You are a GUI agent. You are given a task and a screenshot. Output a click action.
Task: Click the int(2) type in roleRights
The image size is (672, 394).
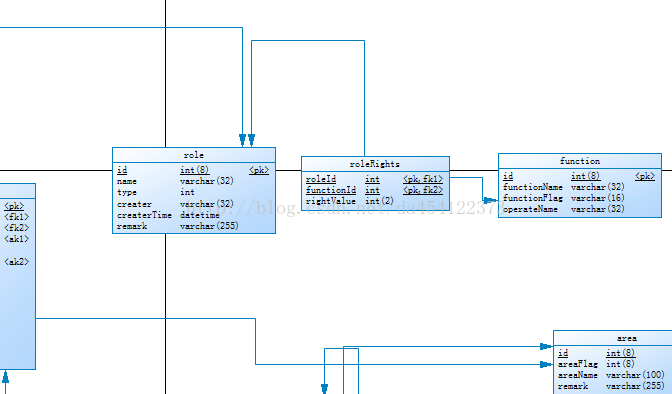(379, 201)
